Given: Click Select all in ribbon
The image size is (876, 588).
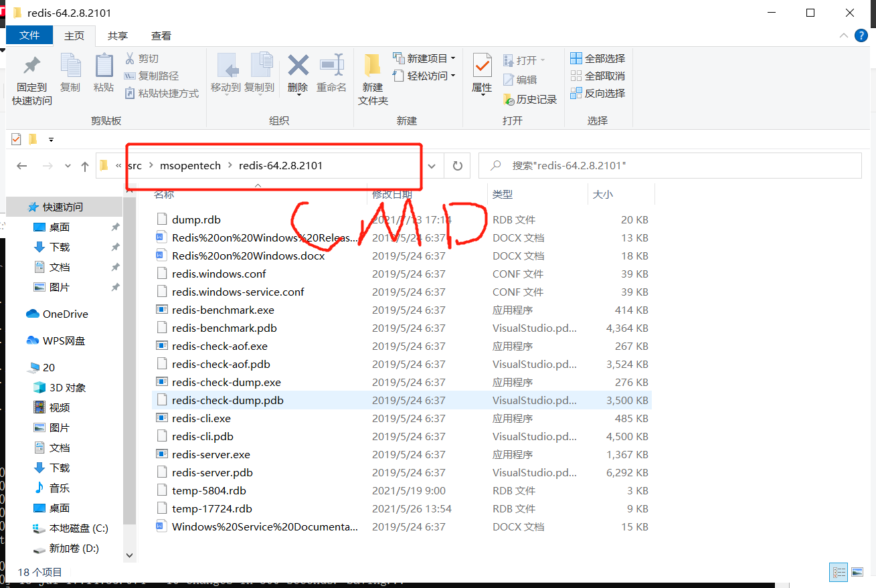Looking at the screenshot, I should [598, 58].
